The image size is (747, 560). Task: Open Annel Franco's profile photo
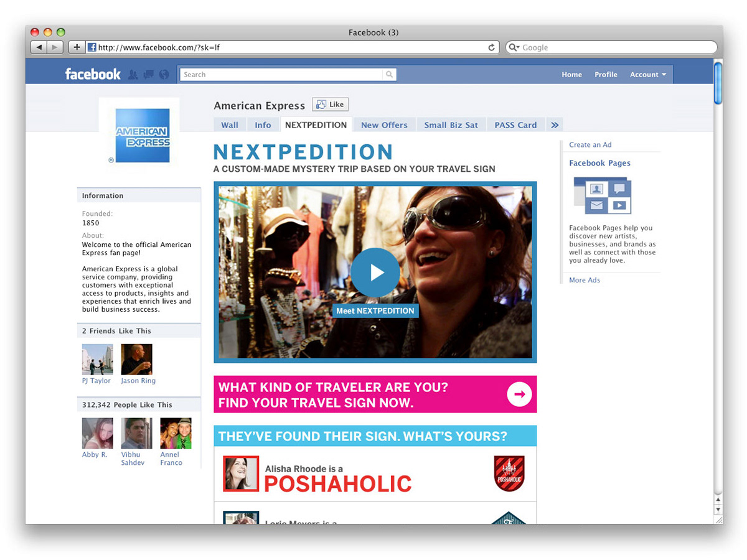pos(176,433)
